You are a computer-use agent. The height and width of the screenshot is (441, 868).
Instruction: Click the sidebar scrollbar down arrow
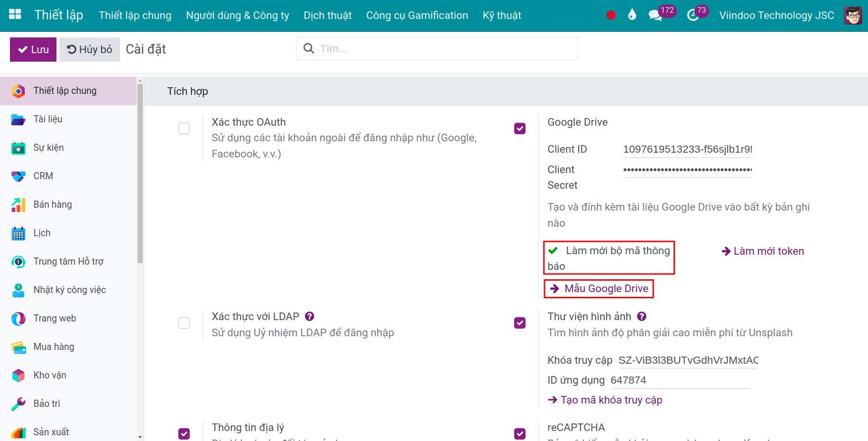tap(140, 437)
